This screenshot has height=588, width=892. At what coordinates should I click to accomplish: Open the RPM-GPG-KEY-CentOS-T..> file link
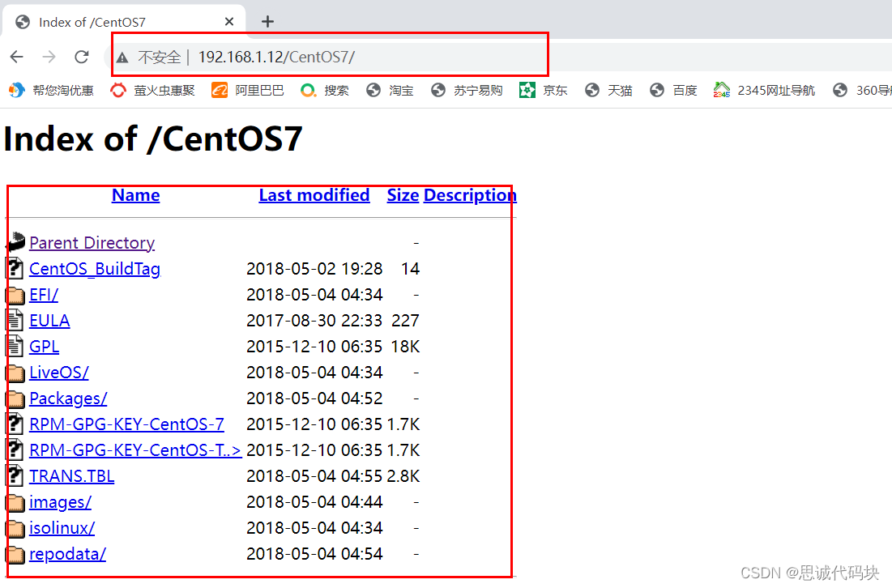[135, 450]
